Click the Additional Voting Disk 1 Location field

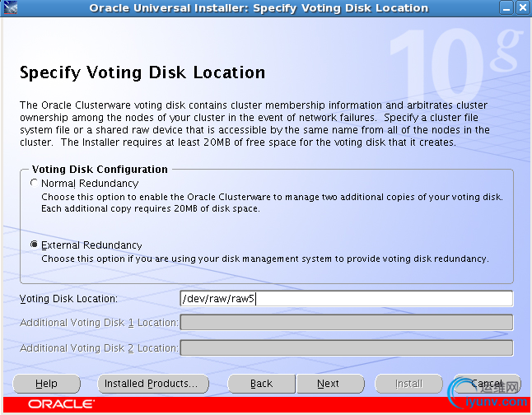(x=346, y=323)
